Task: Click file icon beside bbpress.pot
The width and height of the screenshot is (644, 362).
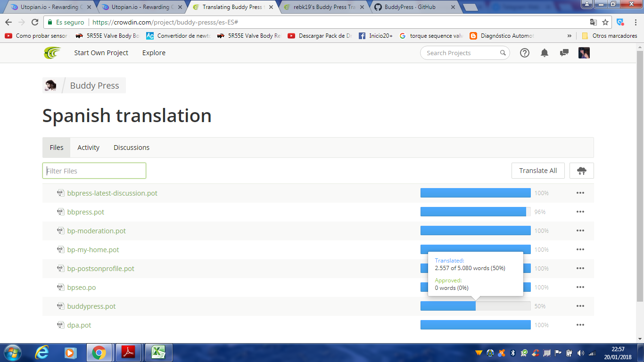Action: click(60, 212)
